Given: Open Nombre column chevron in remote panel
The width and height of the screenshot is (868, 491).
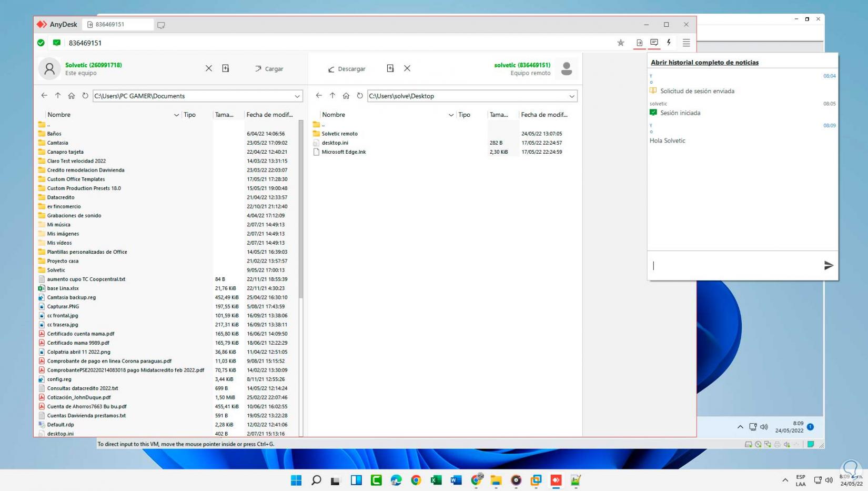Looking at the screenshot, I should pyautogui.click(x=451, y=115).
